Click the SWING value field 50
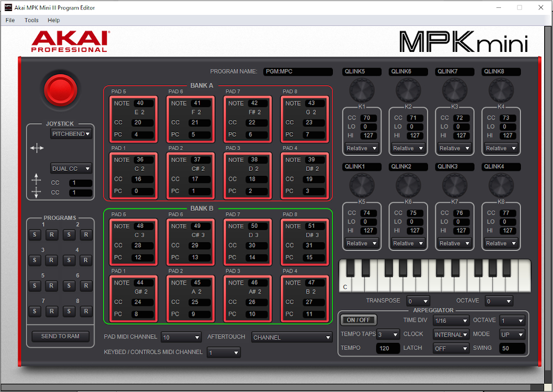 click(513, 348)
